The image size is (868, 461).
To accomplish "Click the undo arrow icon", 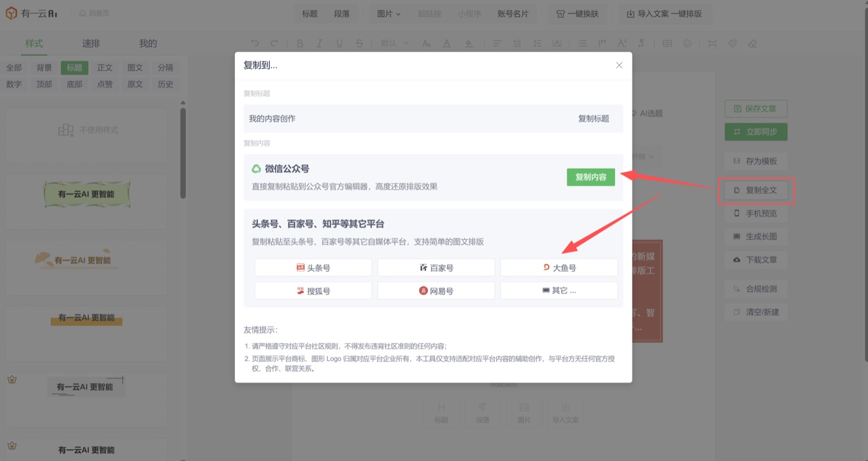I will coord(255,43).
